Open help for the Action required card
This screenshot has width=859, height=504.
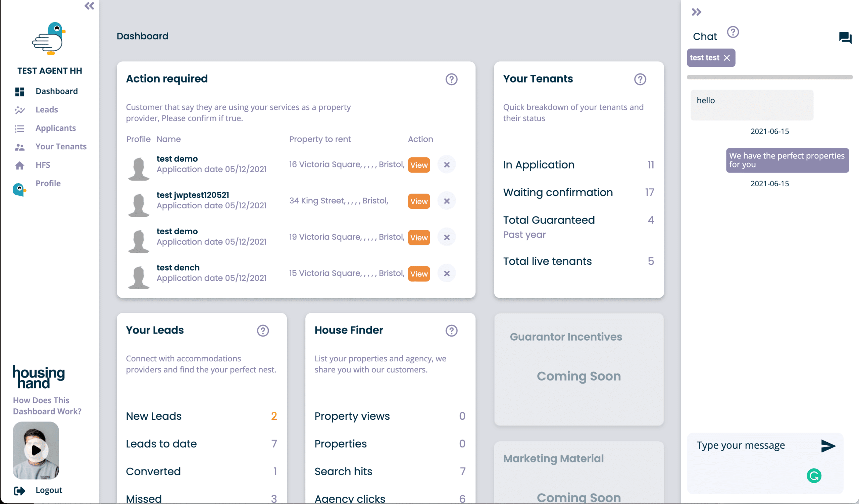tap(451, 79)
